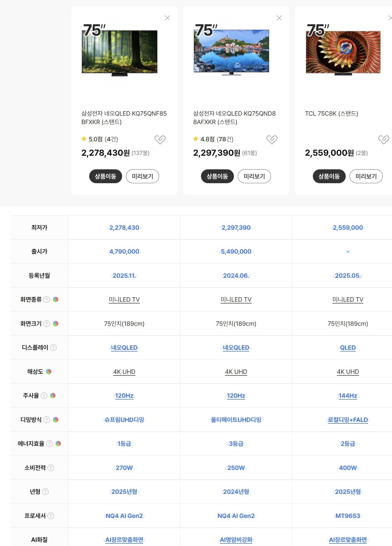Open the TCL 75C8K TV thumbnail
392x546 pixels.
click(x=343, y=51)
